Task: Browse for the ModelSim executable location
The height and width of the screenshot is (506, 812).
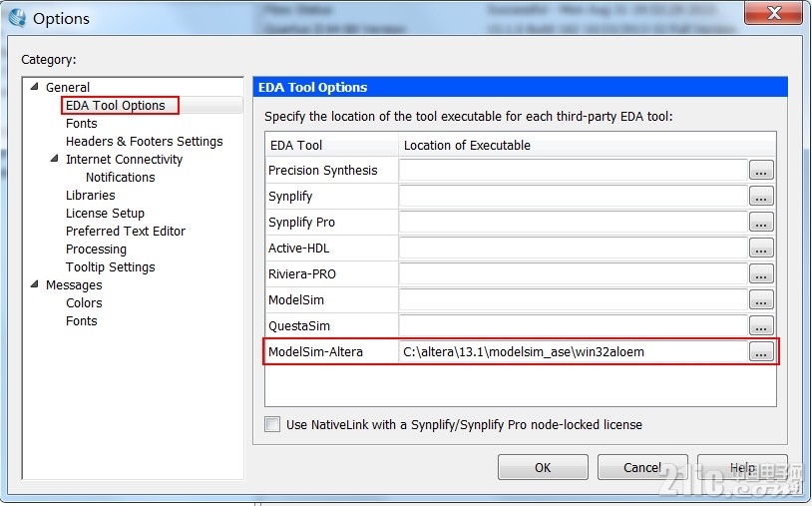Action: click(761, 299)
